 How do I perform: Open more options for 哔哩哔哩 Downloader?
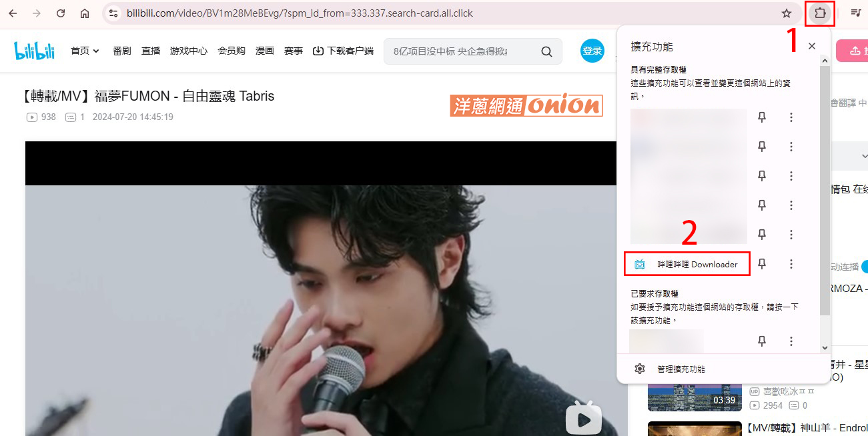pos(791,264)
